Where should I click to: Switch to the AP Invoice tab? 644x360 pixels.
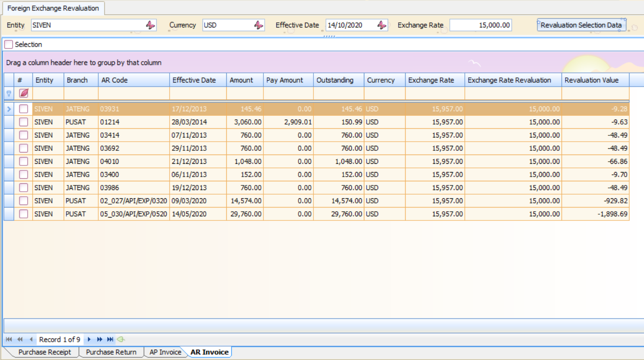pos(165,352)
